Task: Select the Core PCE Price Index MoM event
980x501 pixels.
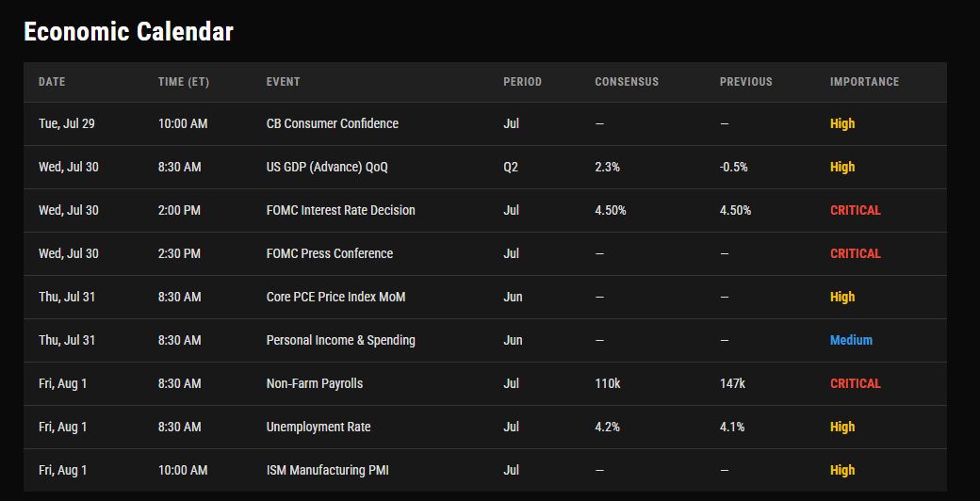Action: pos(336,297)
